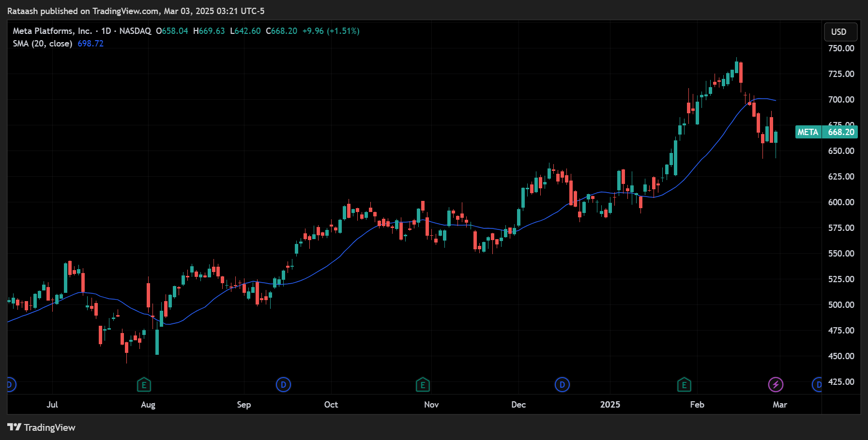Click the 725.00 price axis label
Viewport: 868px width, 440px height.
tap(841, 74)
